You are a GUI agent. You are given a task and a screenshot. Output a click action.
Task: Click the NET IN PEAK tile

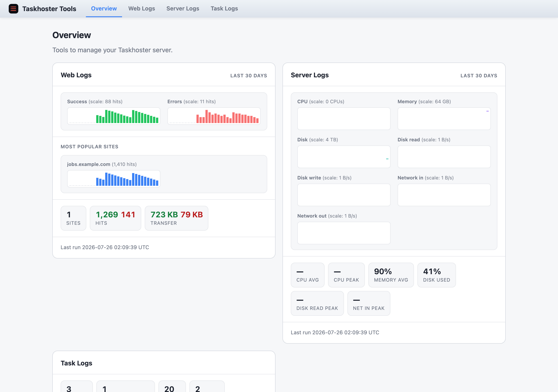pyautogui.click(x=369, y=303)
